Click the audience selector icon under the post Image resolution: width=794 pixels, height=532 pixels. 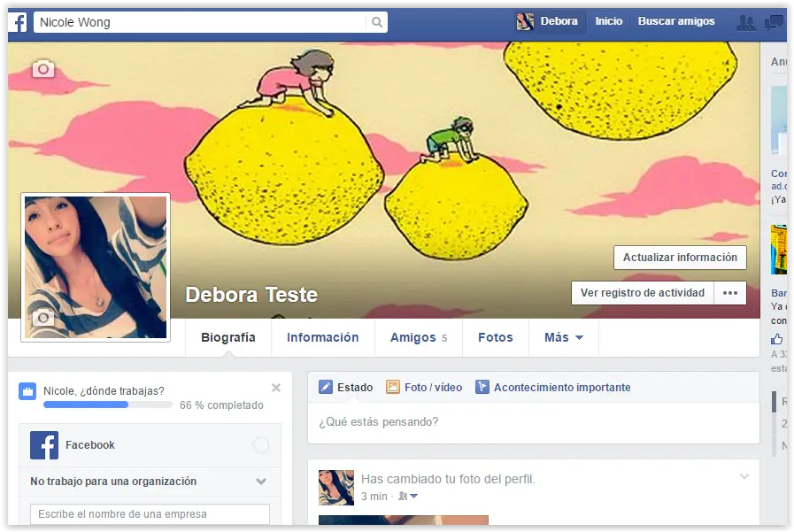tap(408, 496)
